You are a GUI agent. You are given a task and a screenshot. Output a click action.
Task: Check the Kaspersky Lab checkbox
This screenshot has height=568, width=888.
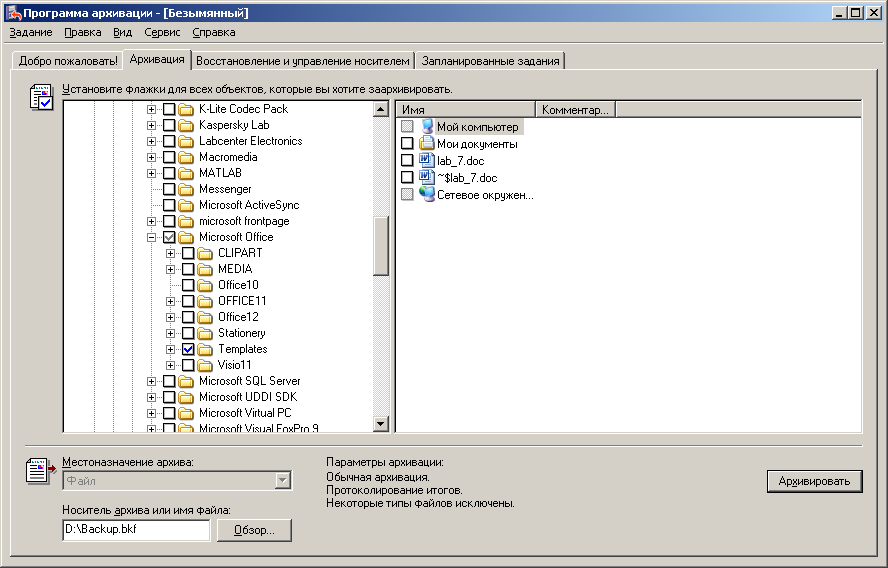click(169, 125)
